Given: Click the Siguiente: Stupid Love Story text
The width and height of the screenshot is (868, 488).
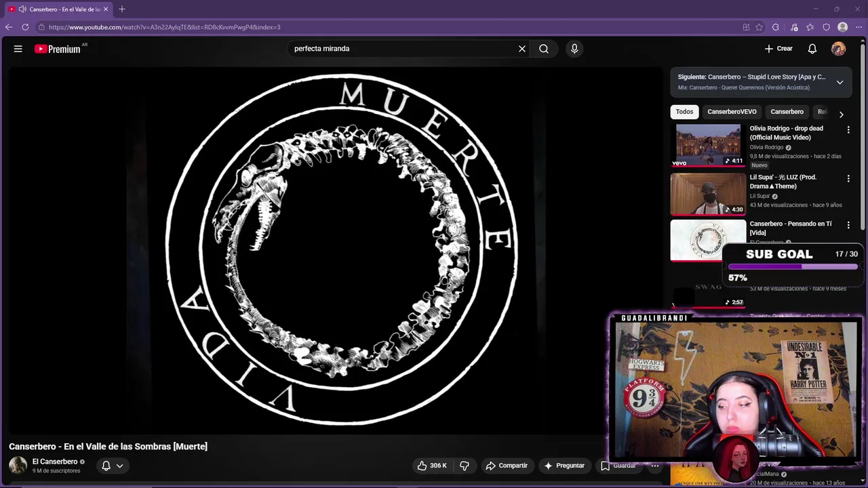Looking at the screenshot, I should click(751, 77).
